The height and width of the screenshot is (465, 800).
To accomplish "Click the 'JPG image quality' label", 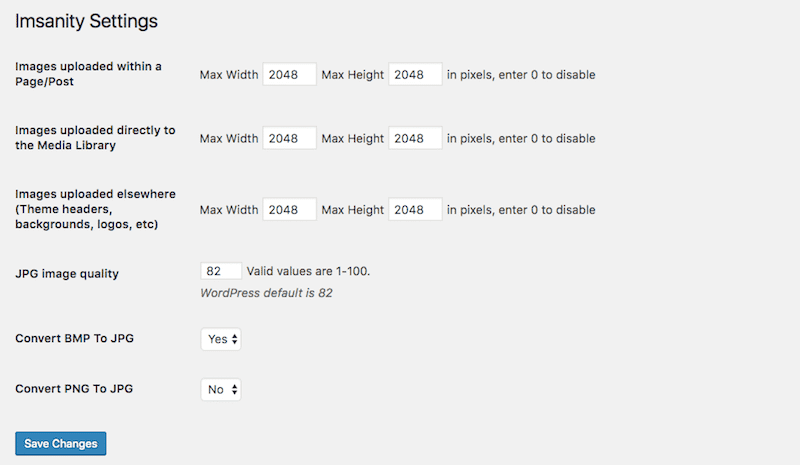I will [67, 273].
